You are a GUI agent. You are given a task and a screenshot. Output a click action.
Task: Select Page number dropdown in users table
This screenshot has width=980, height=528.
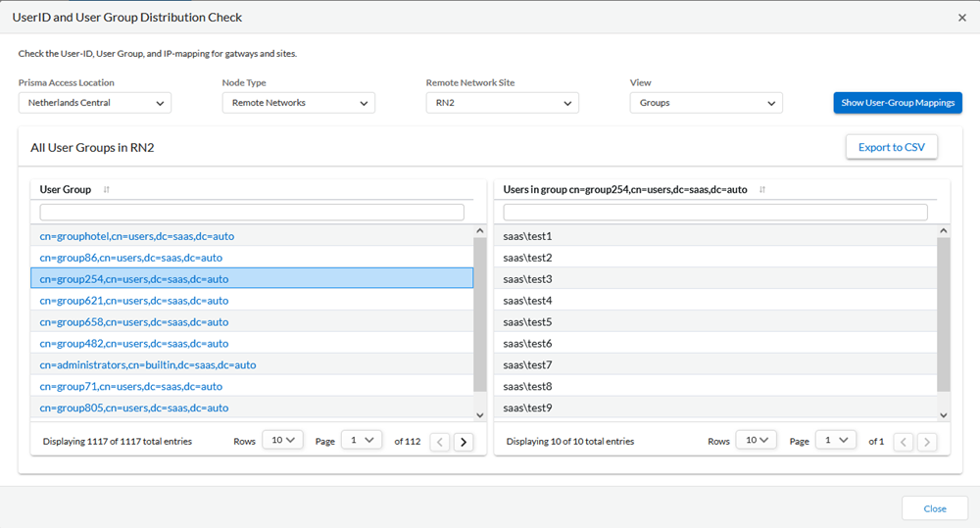pyautogui.click(x=834, y=441)
